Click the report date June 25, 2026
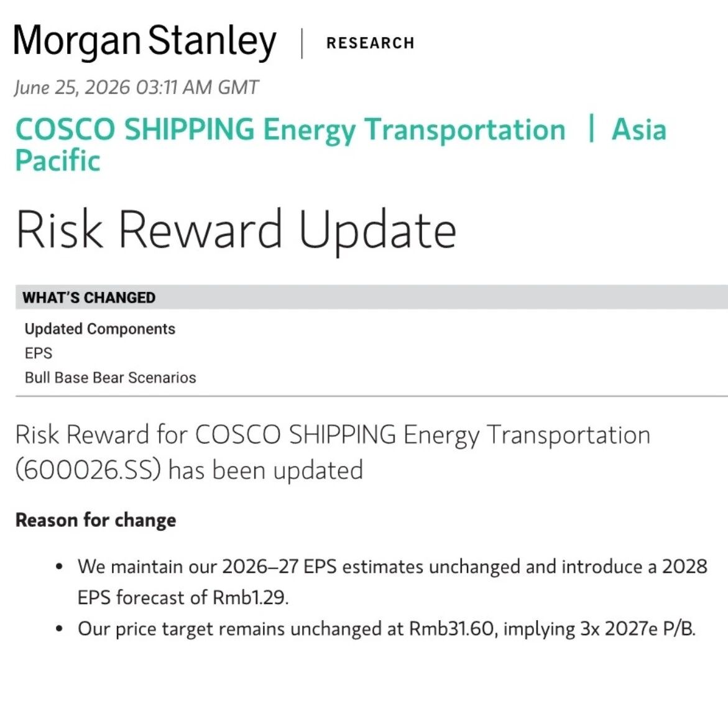The height and width of the screenshot is (727, 728). click(72, 87)
